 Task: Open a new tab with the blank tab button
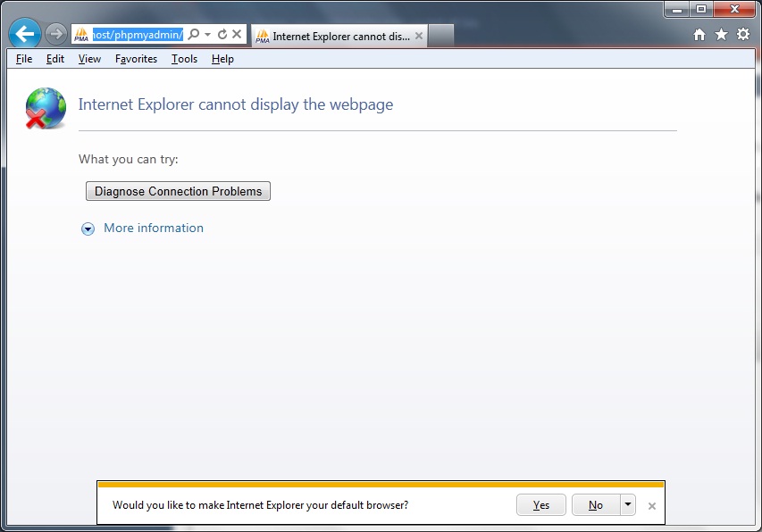(x=441, y=36)
